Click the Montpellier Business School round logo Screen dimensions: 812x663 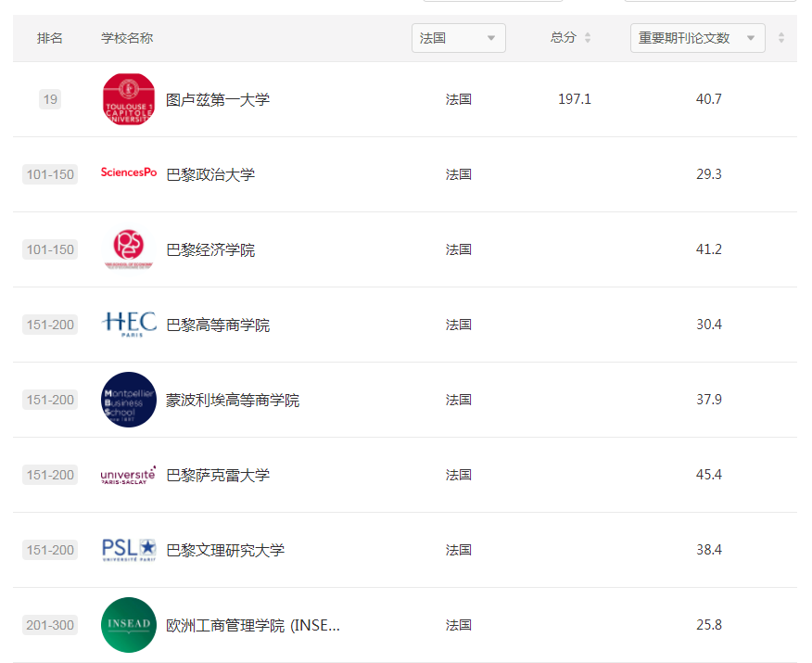tap(128, 399)
